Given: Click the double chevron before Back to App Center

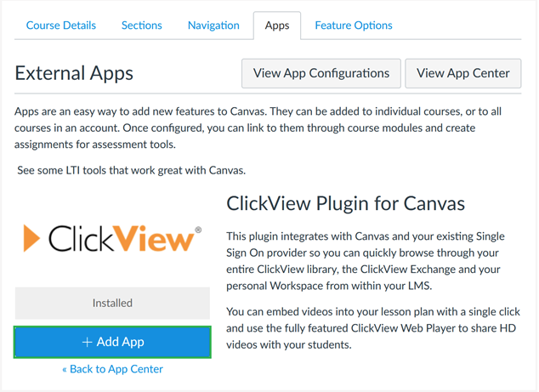Looking at the screenshot, I should pos(65,370).
